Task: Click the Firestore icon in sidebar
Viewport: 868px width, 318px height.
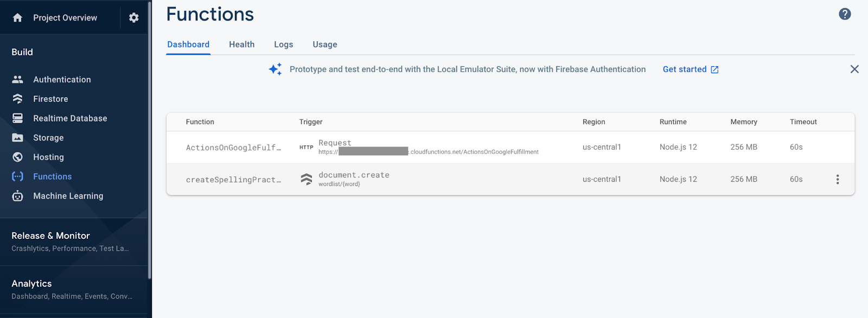Action: click(x=17, y=99)
